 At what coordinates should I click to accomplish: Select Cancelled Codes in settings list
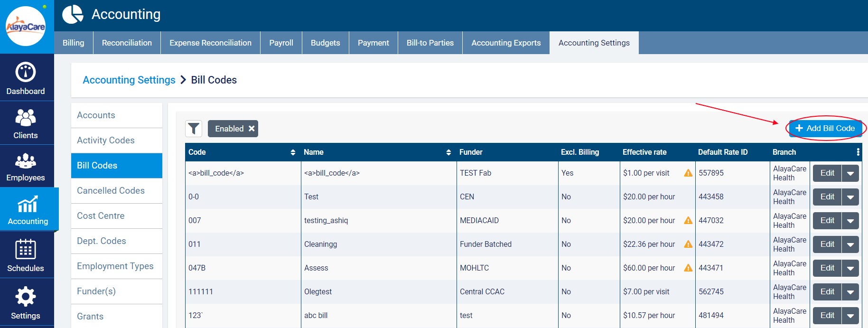(111, 190)
